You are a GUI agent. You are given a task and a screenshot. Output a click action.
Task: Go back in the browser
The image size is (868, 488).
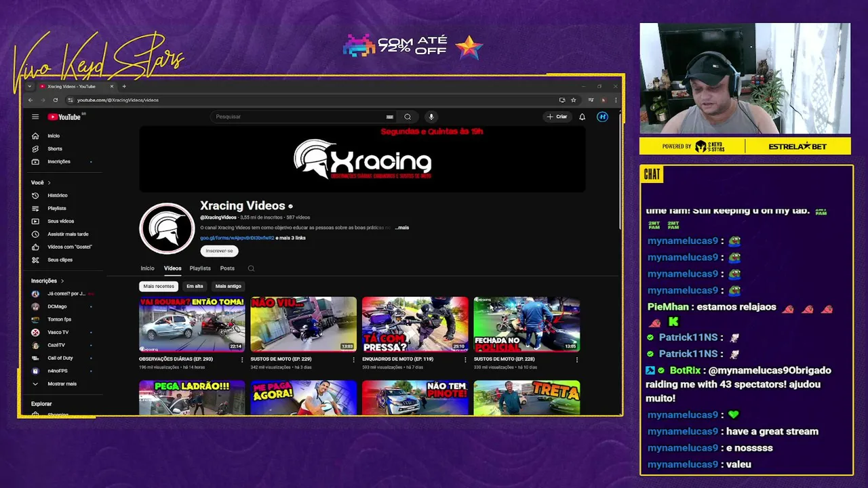[30, 100]
